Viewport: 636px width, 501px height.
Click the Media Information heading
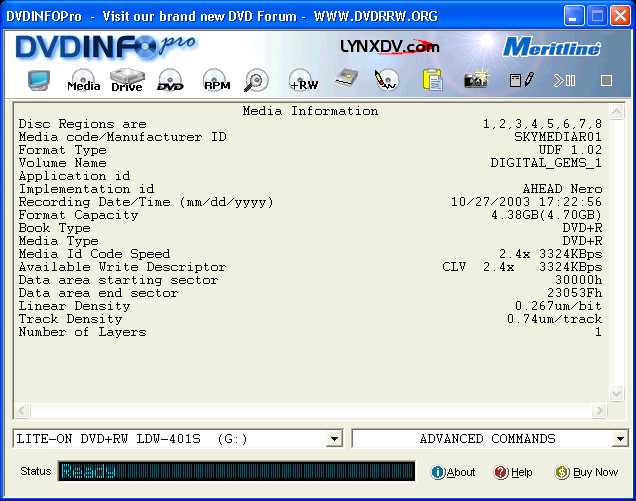click(310, 111)
